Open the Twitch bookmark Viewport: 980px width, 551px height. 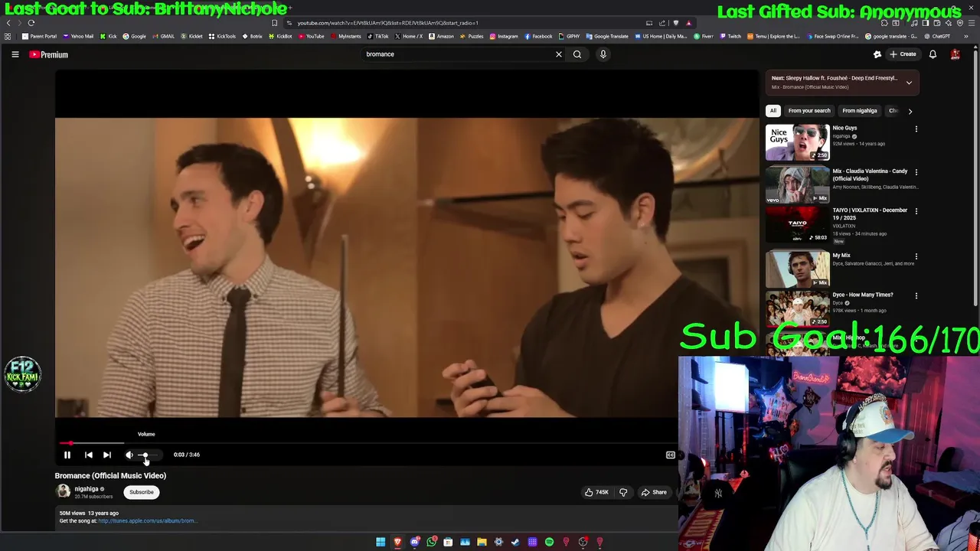click(x=730, y=36)
